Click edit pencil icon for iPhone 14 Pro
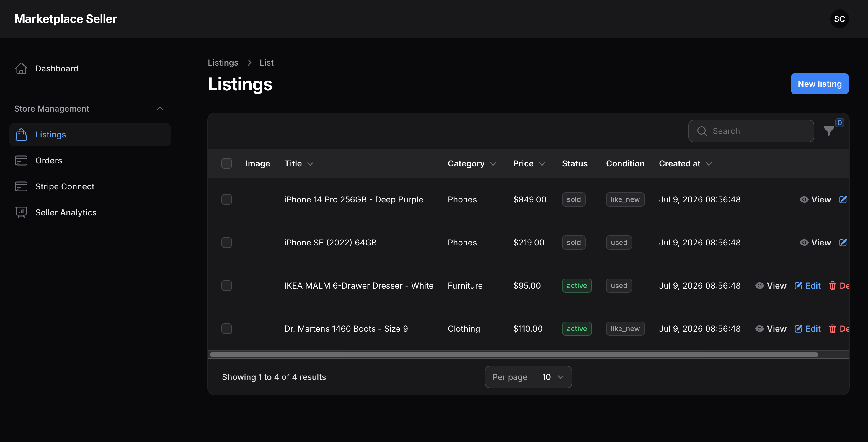 click(843, 199)
